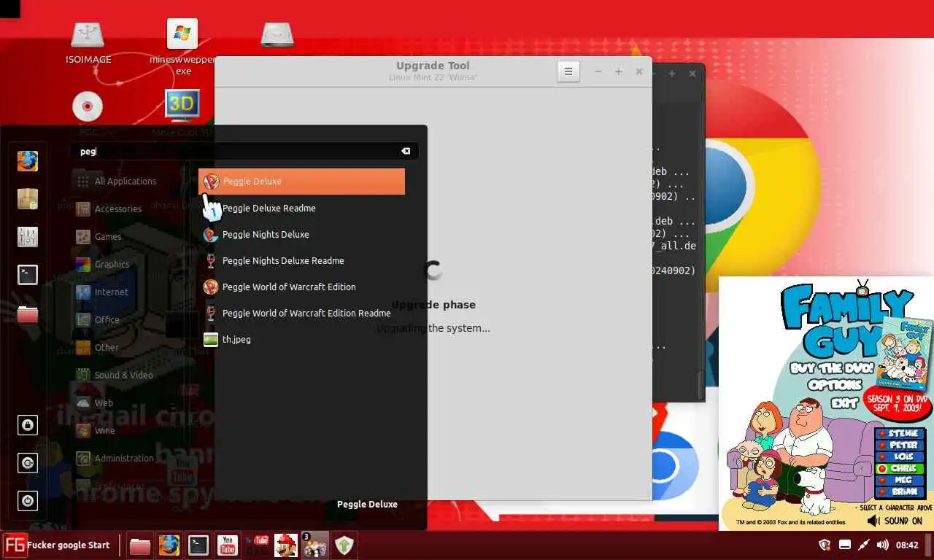Click the Family Guy DVD cover thumbnail
This screenshot has height=560, width=934.
click(x=905, y=354)
